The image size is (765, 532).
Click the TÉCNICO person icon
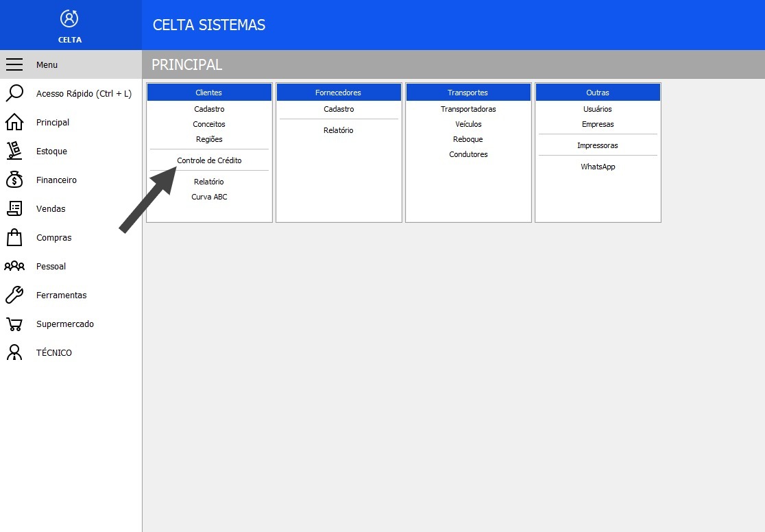tap(14, 352)
